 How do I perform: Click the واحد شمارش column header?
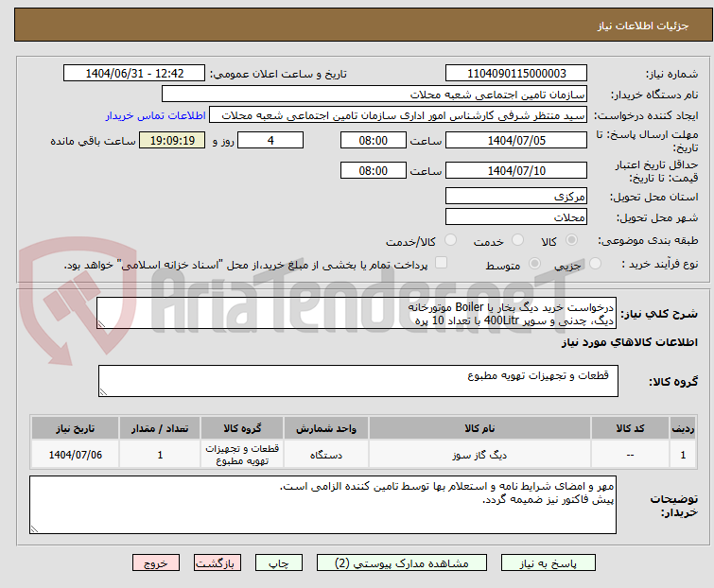(326, 428)
